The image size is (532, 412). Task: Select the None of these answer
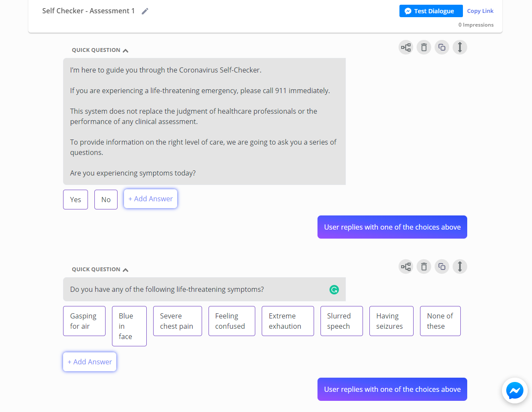point(440,321)
